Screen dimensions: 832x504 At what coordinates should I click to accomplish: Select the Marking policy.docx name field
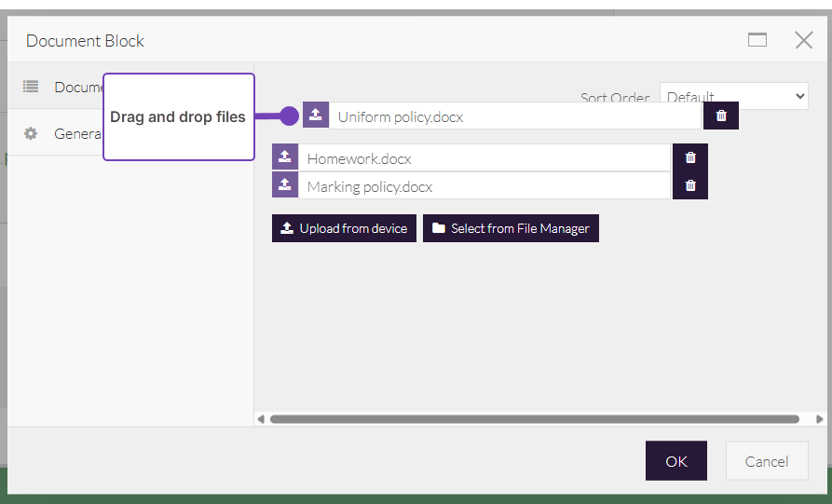pos(484,186)
